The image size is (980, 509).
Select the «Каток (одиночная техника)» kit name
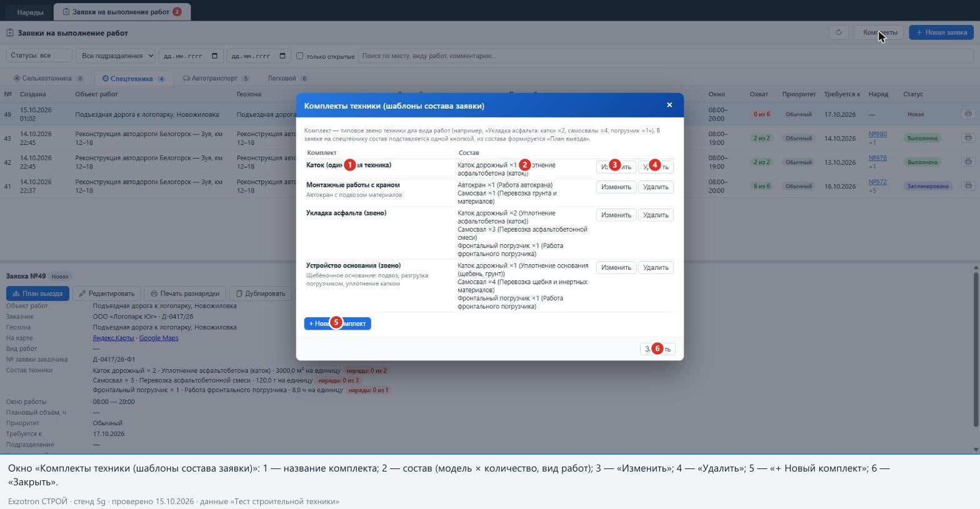point(349,165)
